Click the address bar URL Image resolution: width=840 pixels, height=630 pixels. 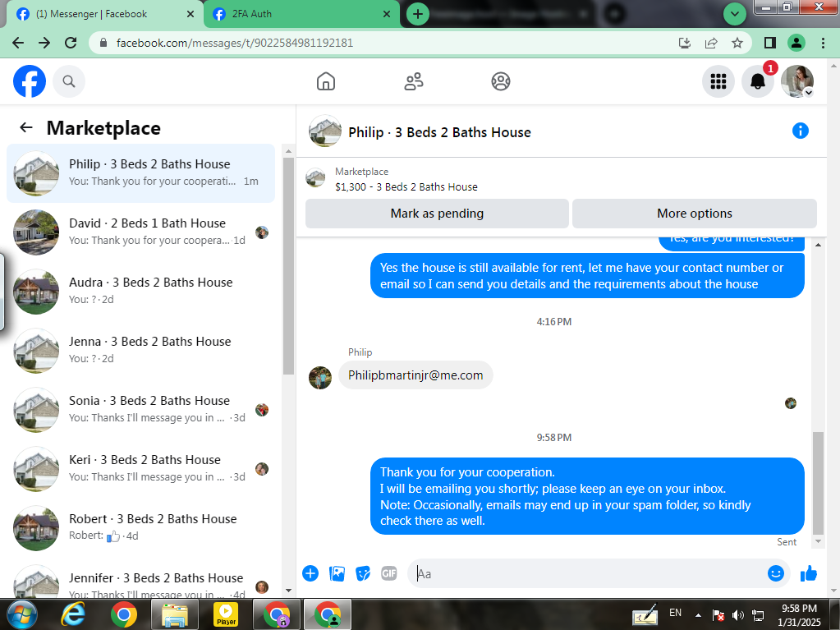pyautogui.click(x=235, y=43)
